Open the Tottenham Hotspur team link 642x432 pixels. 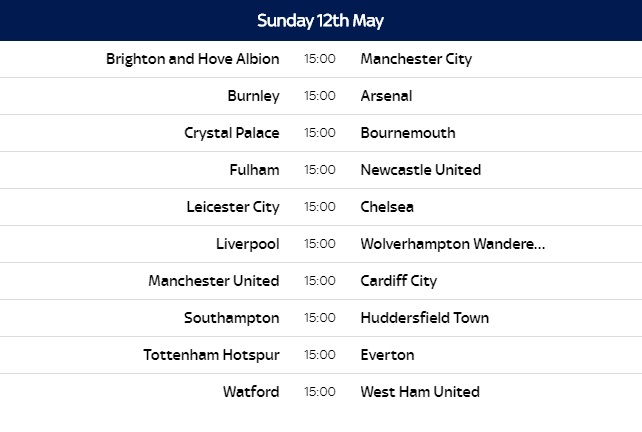coord(211,355)
